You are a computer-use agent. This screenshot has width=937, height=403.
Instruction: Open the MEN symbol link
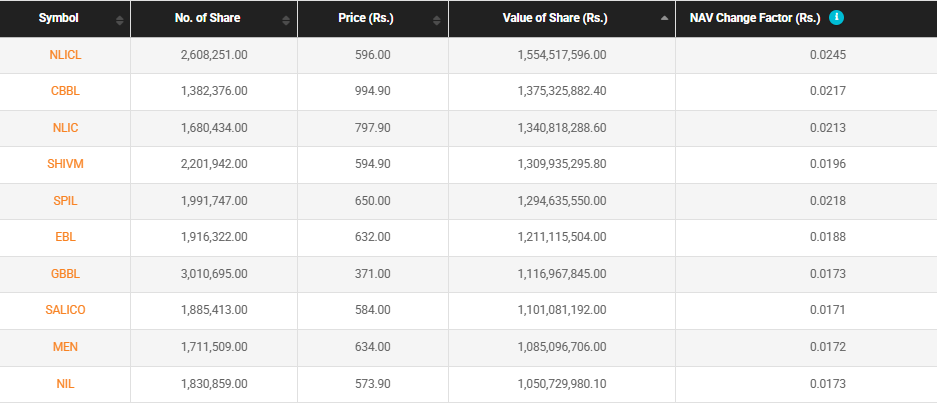click(x=65, y=347)
